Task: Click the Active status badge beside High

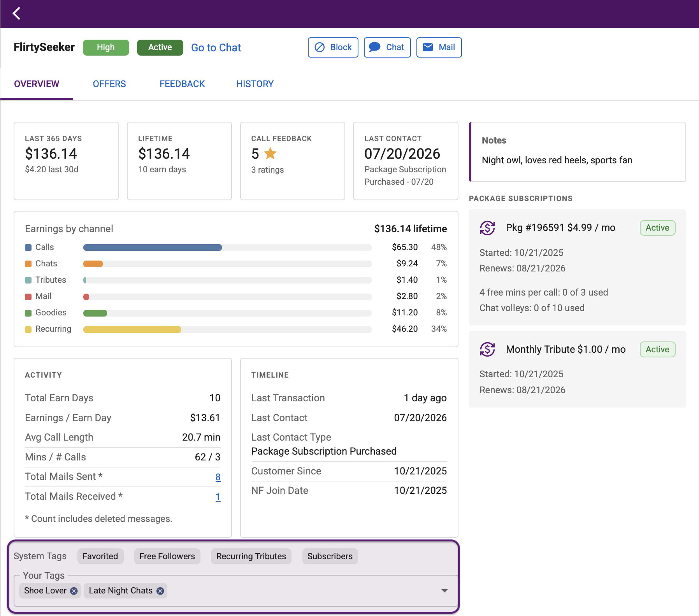Action: click(160, 47)
